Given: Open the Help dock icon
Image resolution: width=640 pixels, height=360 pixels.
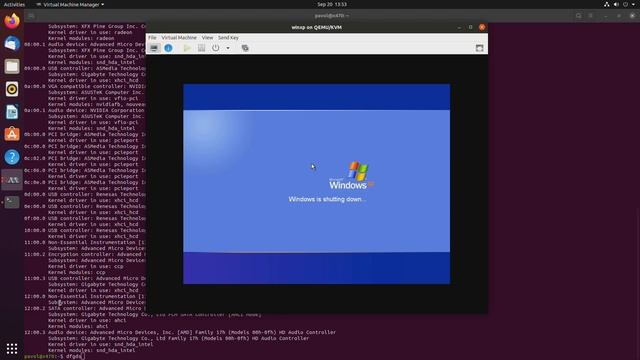Looking at the screenshot, I should (x=12, y=157).
